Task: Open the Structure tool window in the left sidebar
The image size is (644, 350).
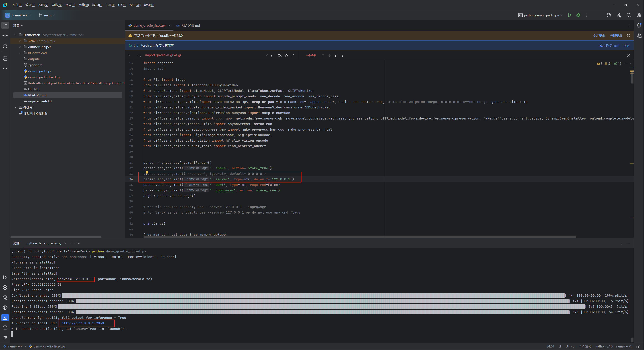Action: (5, 58)
